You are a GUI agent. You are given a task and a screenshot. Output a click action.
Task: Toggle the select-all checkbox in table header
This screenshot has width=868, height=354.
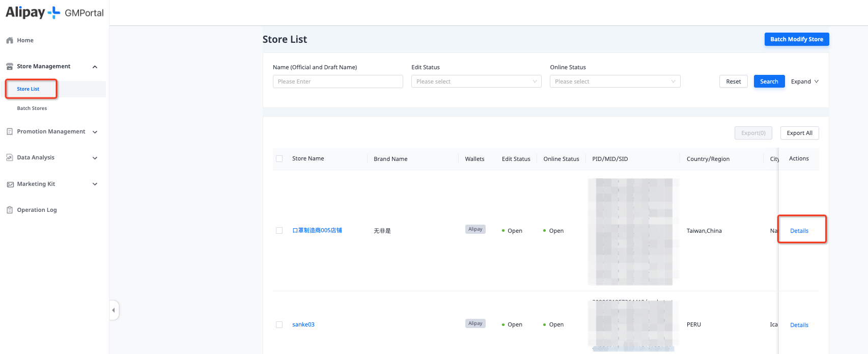click(279, 159)
